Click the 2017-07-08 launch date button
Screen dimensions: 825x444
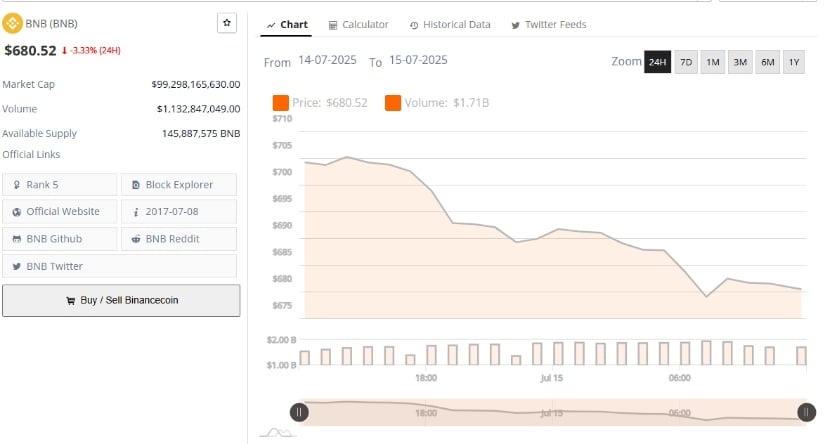179,211
